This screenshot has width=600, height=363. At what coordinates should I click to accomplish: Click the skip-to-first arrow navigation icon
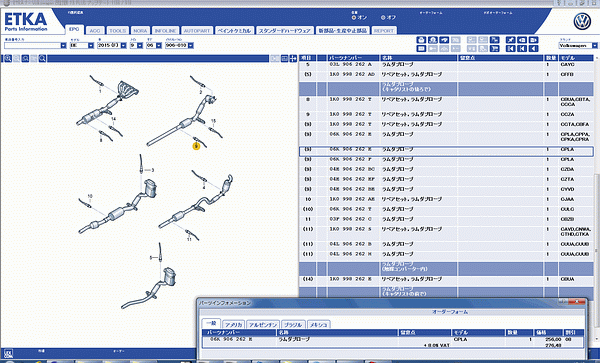click(510, 49)
